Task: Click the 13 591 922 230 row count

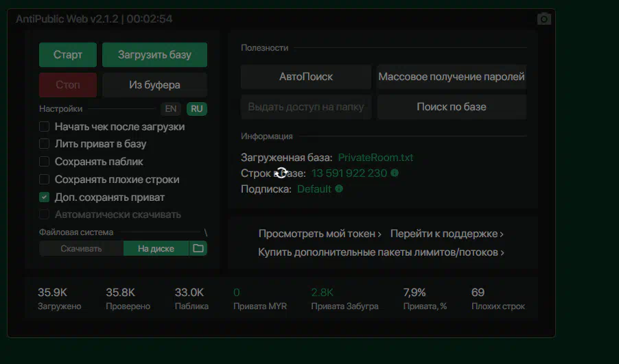Action: [x=349, y=173]
